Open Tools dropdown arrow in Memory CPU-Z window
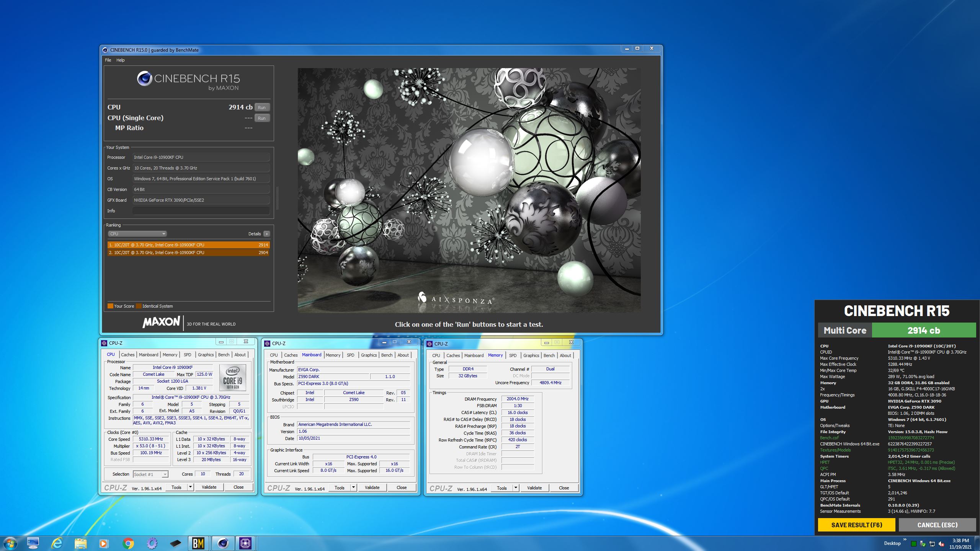The height and width of the screenshot is (551, 980). [x=516, y=488]
